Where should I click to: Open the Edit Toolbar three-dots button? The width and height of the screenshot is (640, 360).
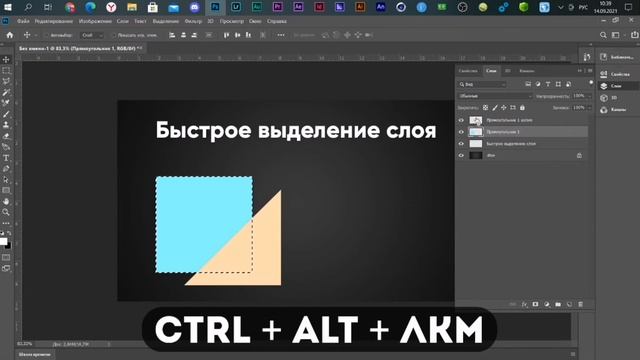click(x=6, y=223)
